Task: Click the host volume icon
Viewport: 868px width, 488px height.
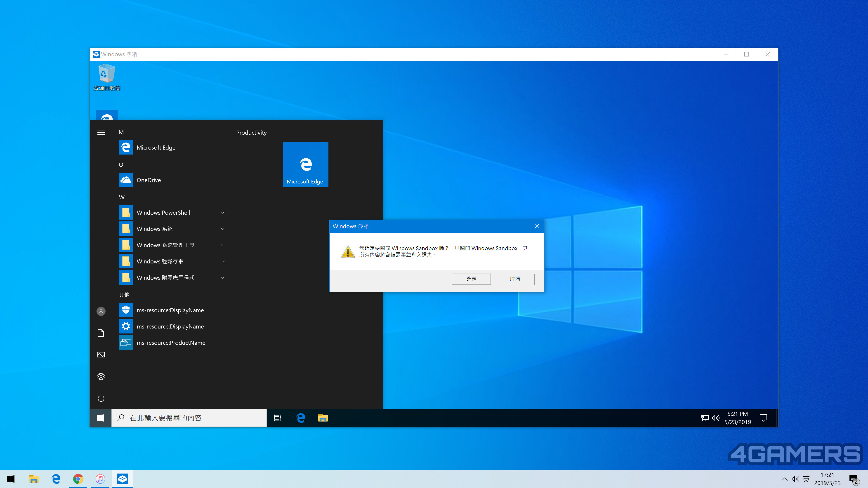Action: (795, 479)
